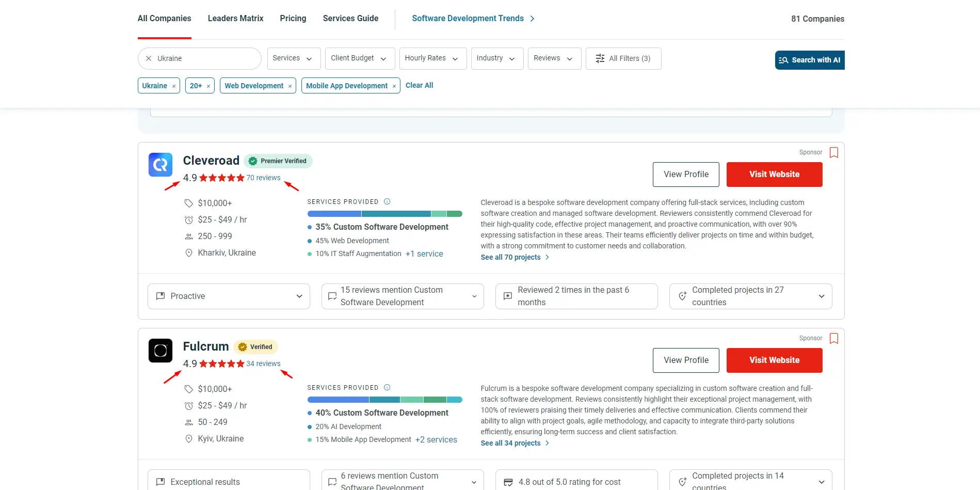Open the Industry filter dropdown
The height and width of the screenshot is (490, 980).
pyautogui.click(x=497, y=58)
